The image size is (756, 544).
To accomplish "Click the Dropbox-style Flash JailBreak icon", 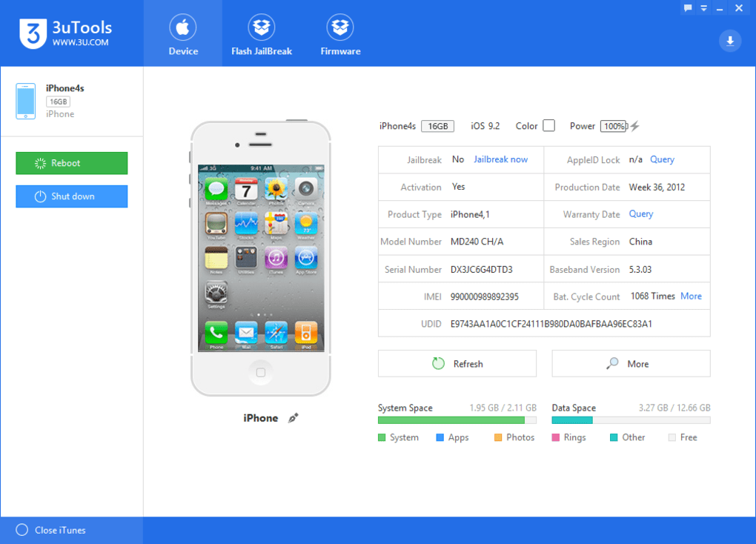I will (262, 27).
